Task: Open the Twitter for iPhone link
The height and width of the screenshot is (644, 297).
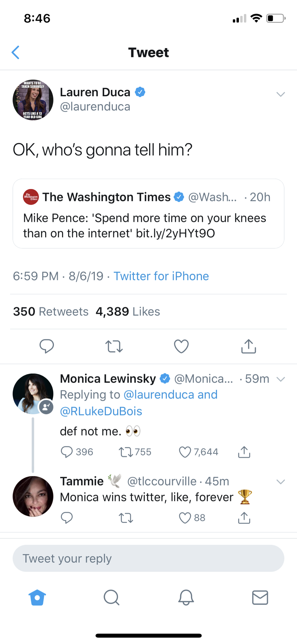Action: tap(161, 276)
